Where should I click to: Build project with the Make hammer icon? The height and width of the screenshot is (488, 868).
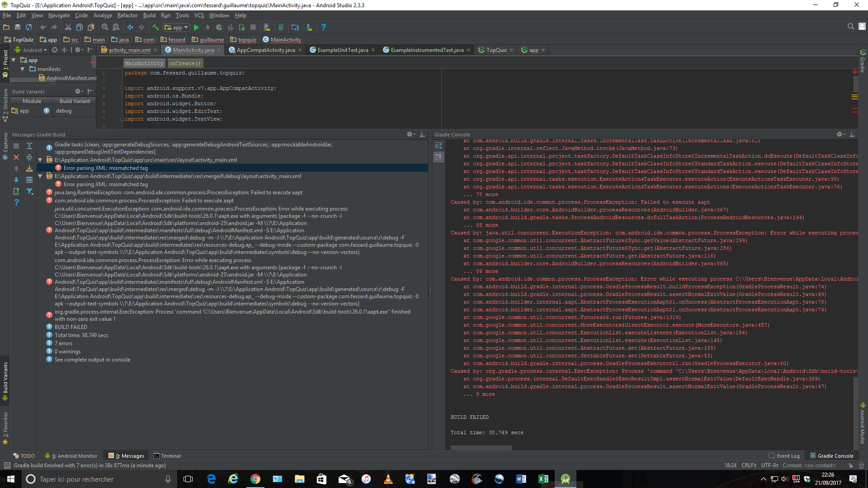[x=155, y=27]
